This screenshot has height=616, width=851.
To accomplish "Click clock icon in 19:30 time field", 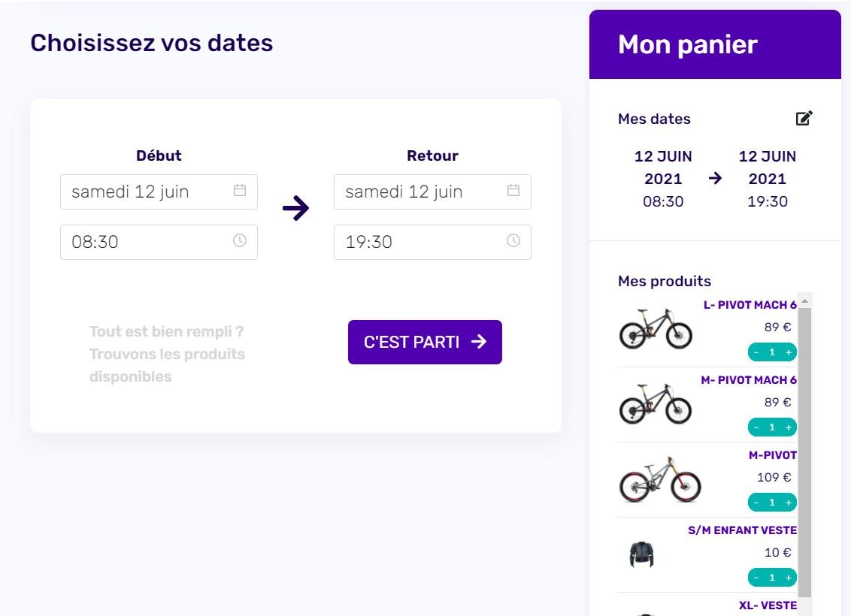I will (x=513, y=240).
